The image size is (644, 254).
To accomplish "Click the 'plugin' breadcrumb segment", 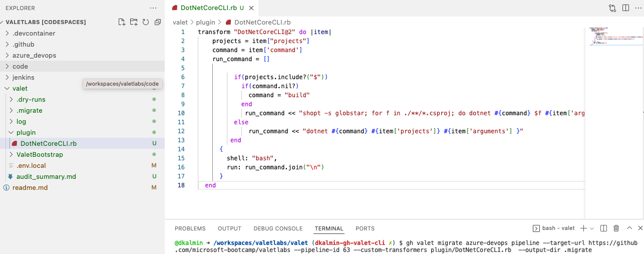I will click(205, 22).
